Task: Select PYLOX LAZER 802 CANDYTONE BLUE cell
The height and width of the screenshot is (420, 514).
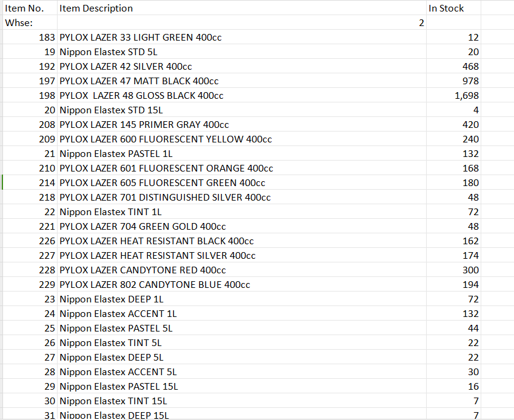Action: (155, 285)
